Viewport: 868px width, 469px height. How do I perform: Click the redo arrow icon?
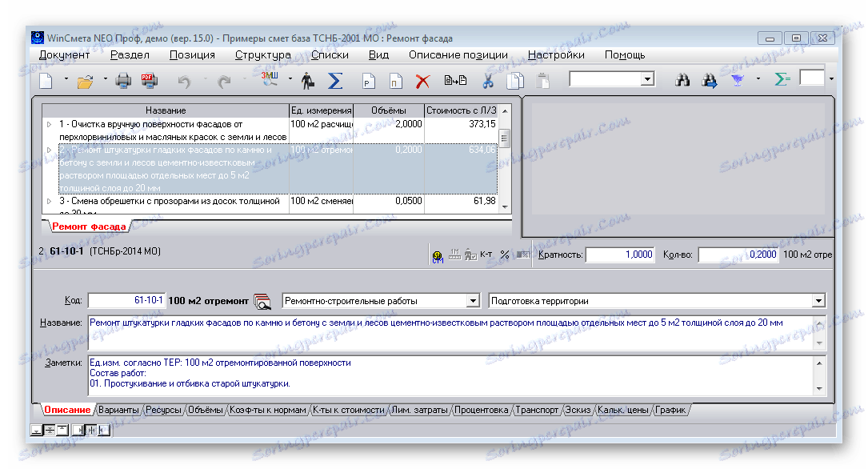pos(224,82)
